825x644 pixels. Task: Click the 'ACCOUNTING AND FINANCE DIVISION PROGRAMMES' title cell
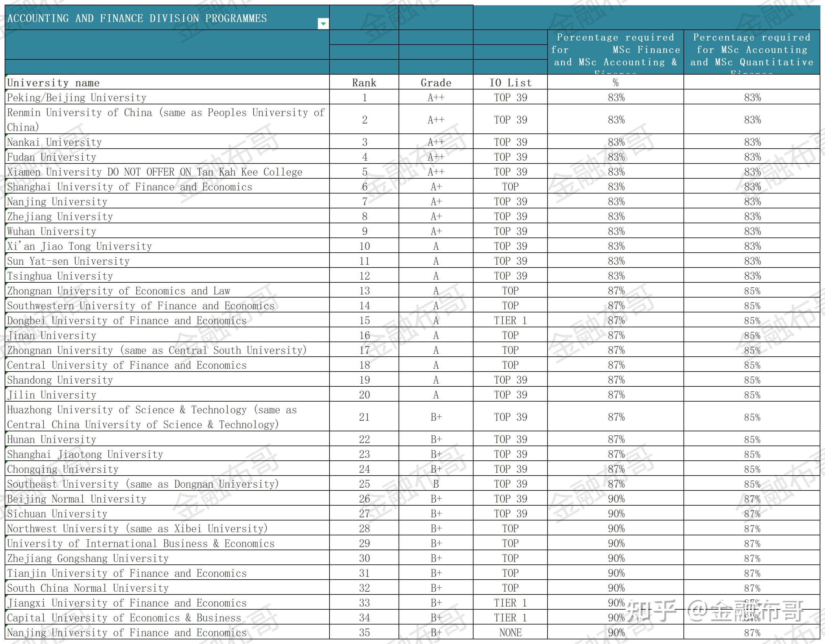[x=137, y=18]
